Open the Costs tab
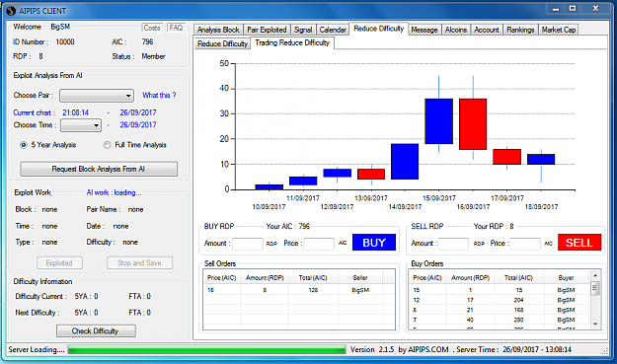 pyautogui.click(x=152, y=28)
